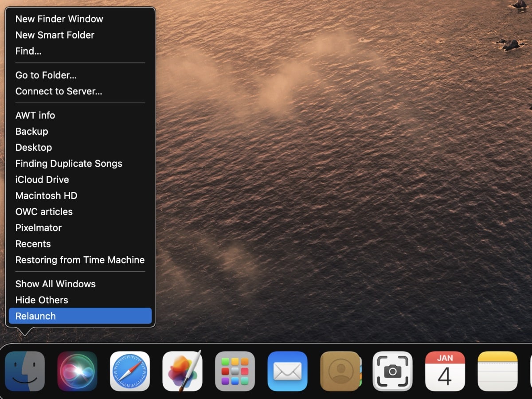
Task: Launch Pixelmator Pro from Dock
Action: tap(182, 371)
